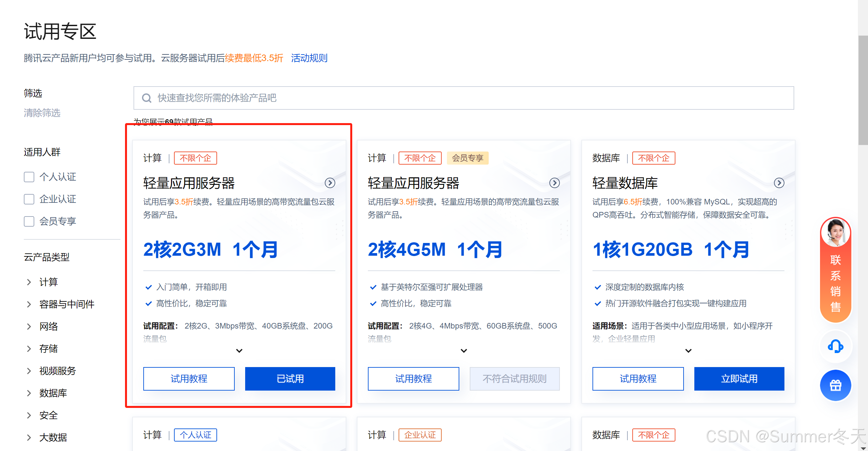
Task: Open the 活动规则 link
Action: 309,58
